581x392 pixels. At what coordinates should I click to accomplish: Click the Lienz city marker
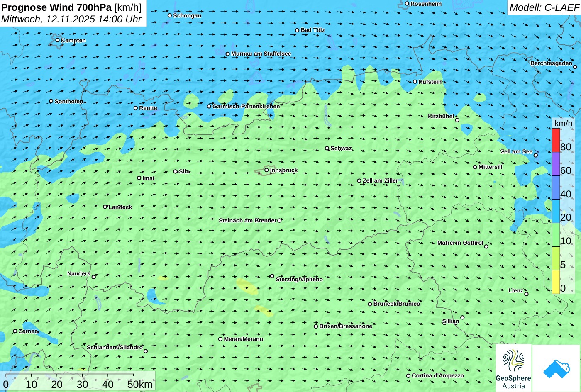pyautogui.click(x=526, y=294)
